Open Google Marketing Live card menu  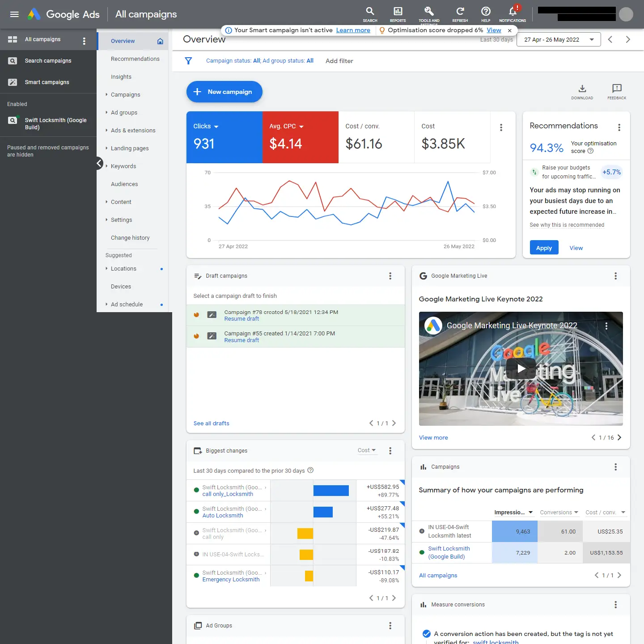615,276
